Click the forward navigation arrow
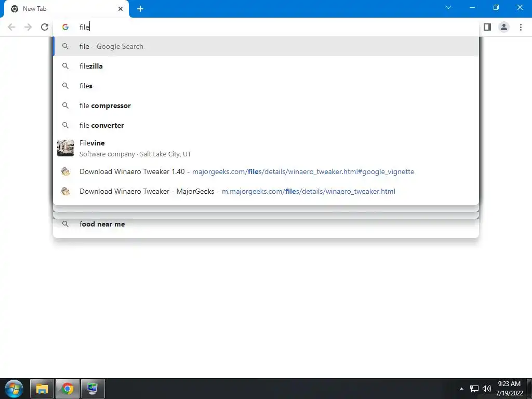The height and width of the screenshot is (399, 532). (28, 27)
